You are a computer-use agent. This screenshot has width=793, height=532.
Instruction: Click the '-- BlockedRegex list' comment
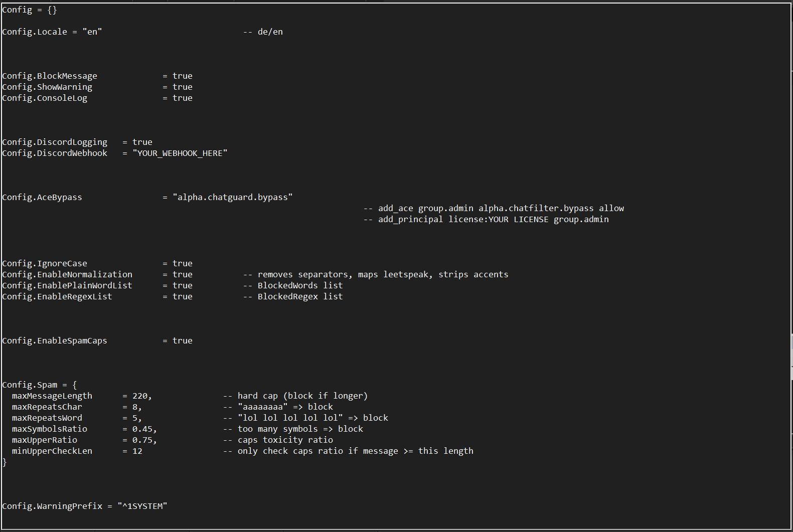pyautogui.click(x=293, y=296)
